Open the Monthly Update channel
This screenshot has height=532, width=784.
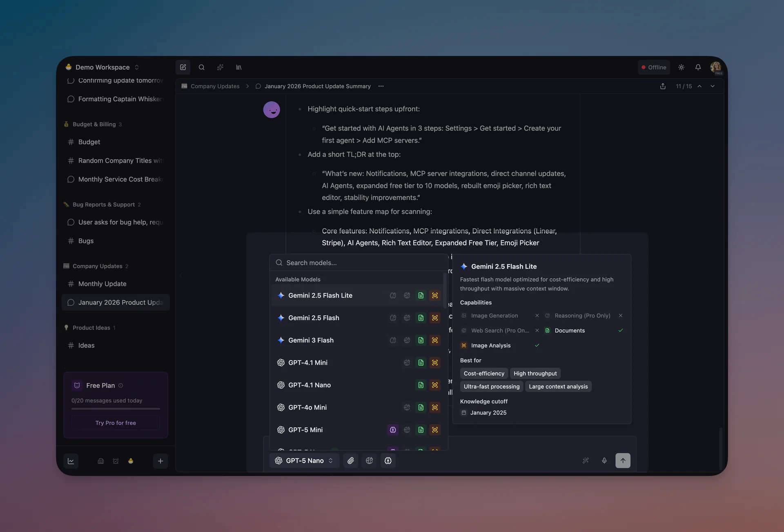[116, 284]
